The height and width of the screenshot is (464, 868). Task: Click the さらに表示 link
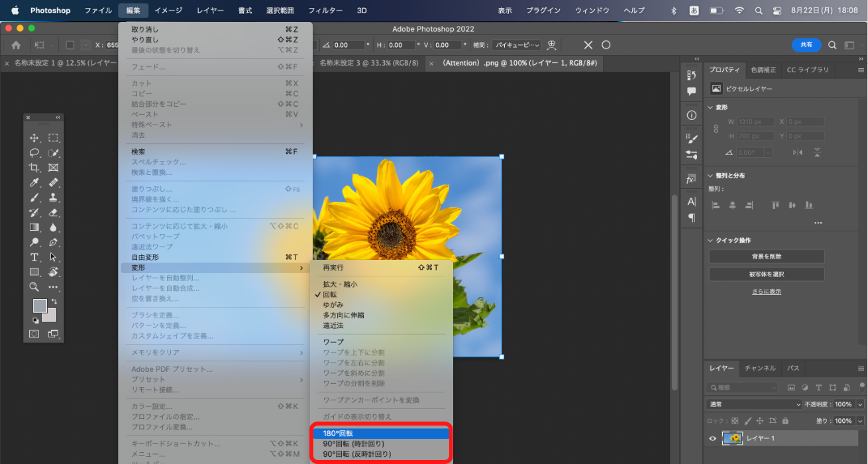[766, 292]
